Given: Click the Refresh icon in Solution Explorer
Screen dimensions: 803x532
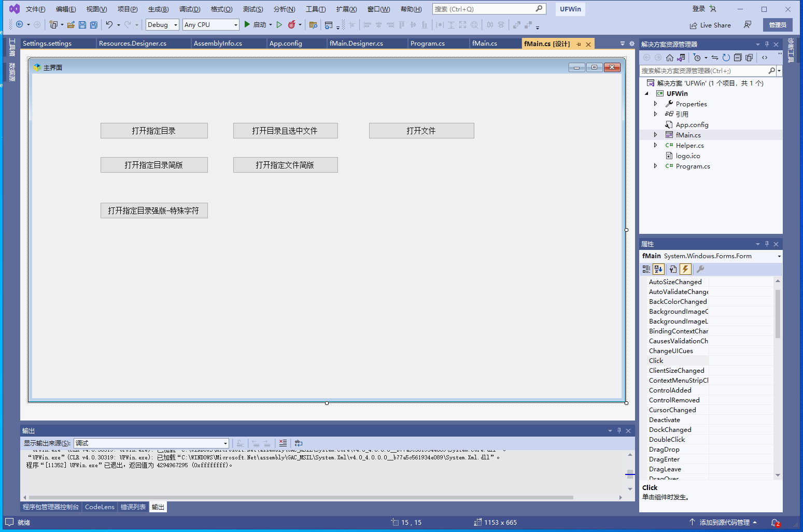Looking at the screenshot, I should click(726, 58).
